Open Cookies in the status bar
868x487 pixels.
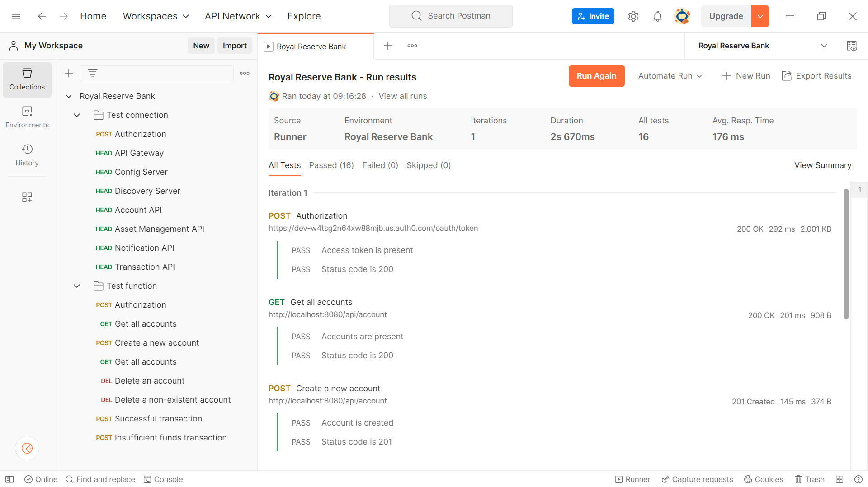pyautogui.click(x=764, y=479)
